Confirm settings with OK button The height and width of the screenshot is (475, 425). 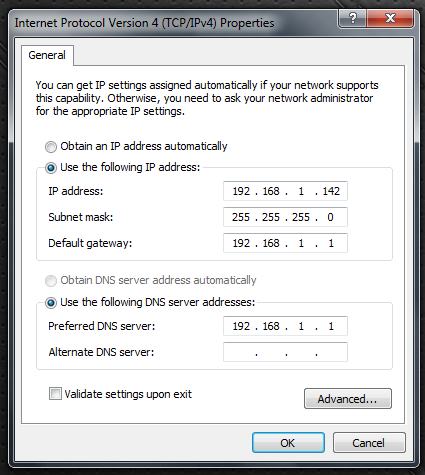(x=288, y=443)
